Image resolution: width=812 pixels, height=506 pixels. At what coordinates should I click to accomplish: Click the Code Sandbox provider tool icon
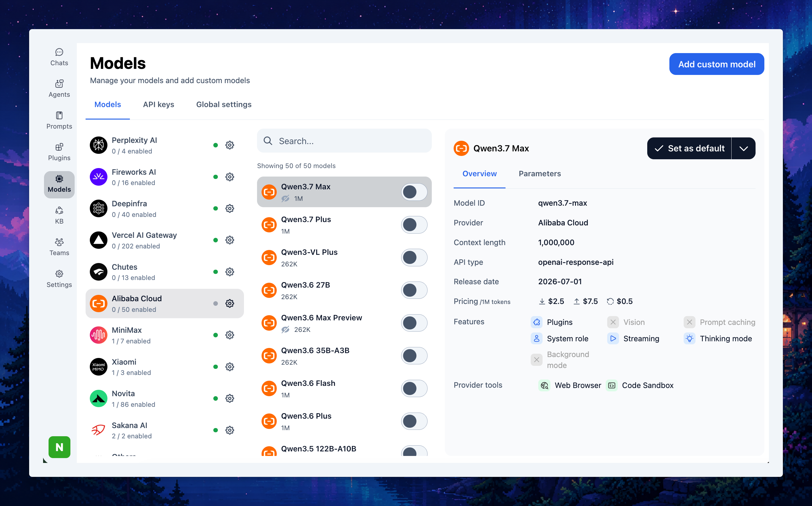coord(611,386)
